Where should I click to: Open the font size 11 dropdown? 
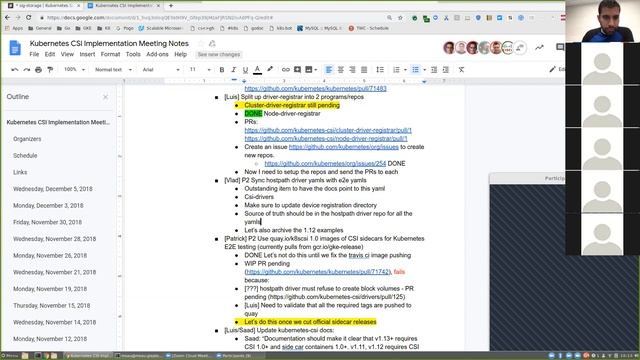[200, 70]
